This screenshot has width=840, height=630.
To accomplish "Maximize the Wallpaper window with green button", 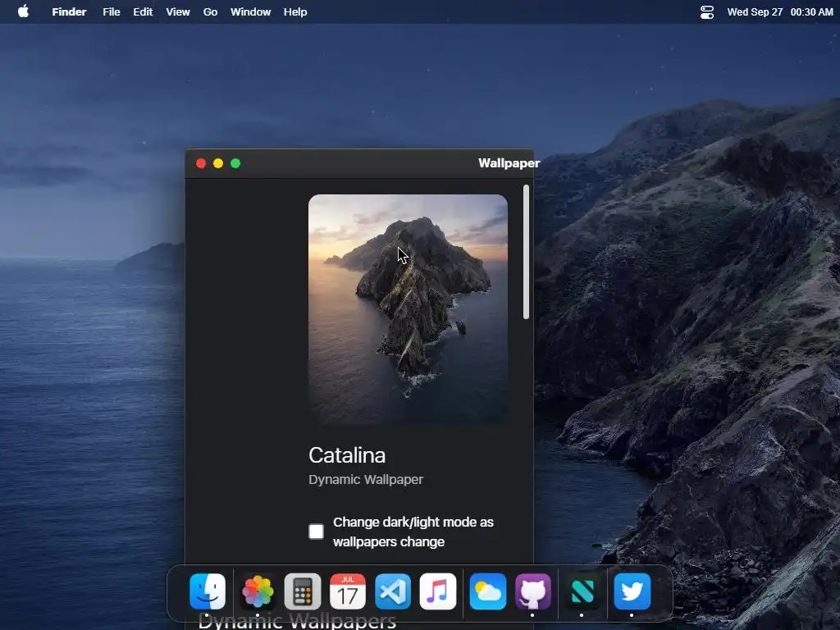I will point(235,163).
